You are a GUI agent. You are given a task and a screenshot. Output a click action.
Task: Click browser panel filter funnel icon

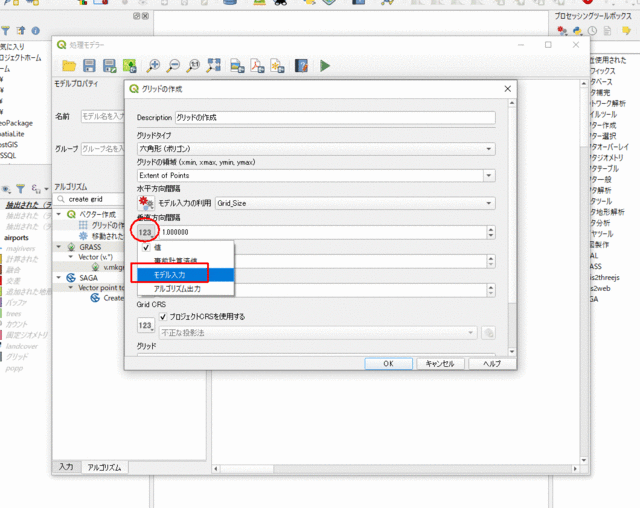(5, 31)
